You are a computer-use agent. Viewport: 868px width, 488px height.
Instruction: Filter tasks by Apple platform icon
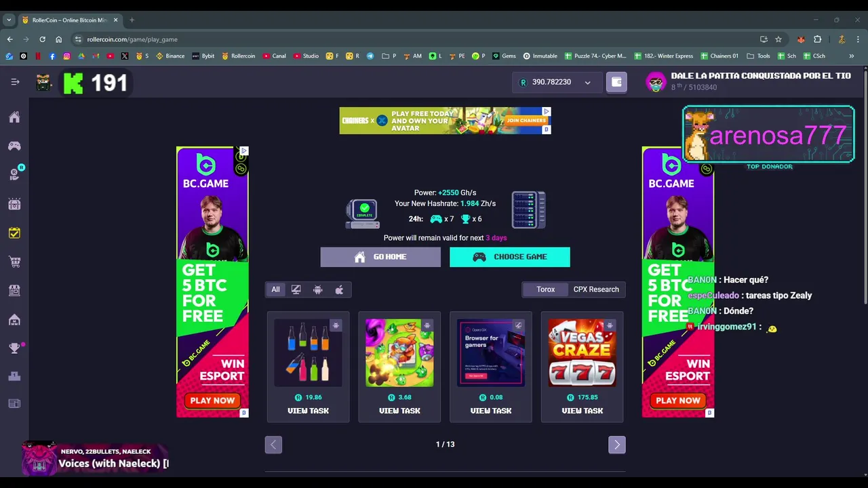coord(339,289)
